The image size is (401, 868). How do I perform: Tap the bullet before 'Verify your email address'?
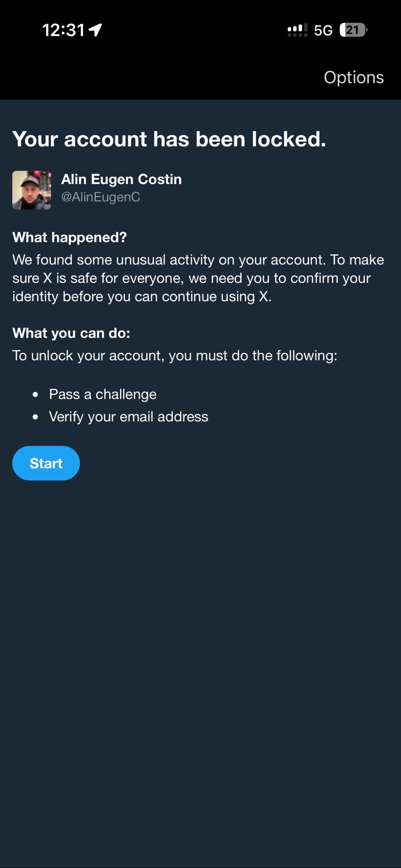pyautogui.click(x=36, y=417)
